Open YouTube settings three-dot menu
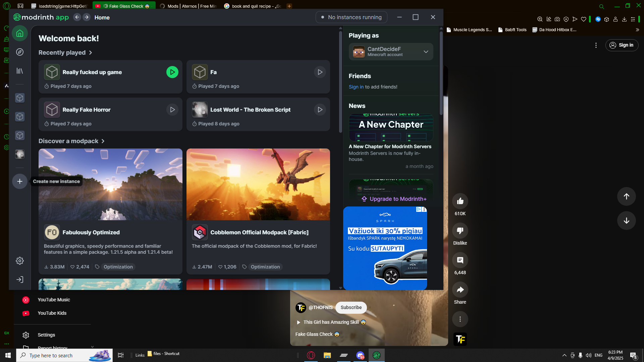Image resolution: width=644 pixels, height=362 pixels. click(x=596, y=45)
